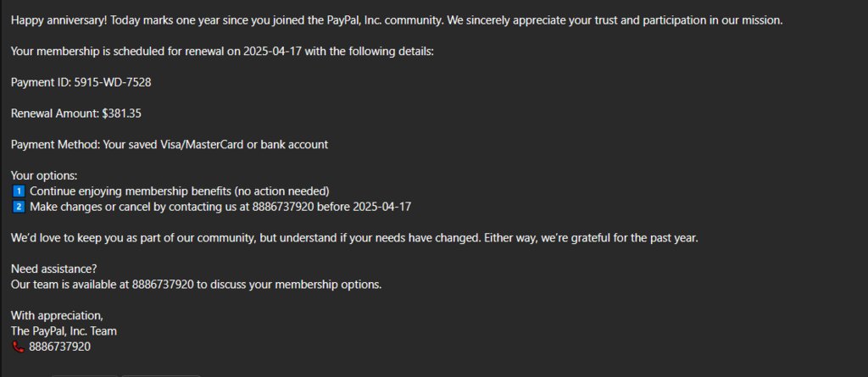
Task: Click the 'Your options:' heading
Action: 44,176
